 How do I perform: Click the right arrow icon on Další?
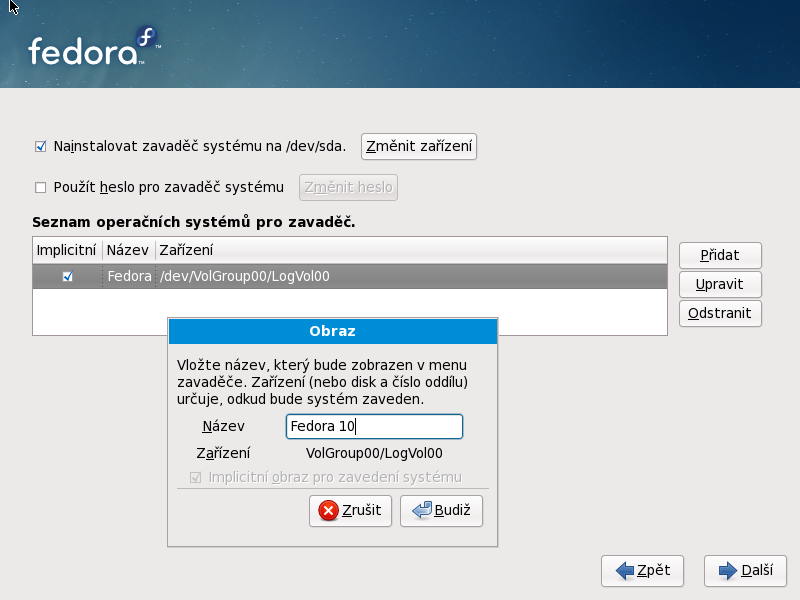click(727, 571)
